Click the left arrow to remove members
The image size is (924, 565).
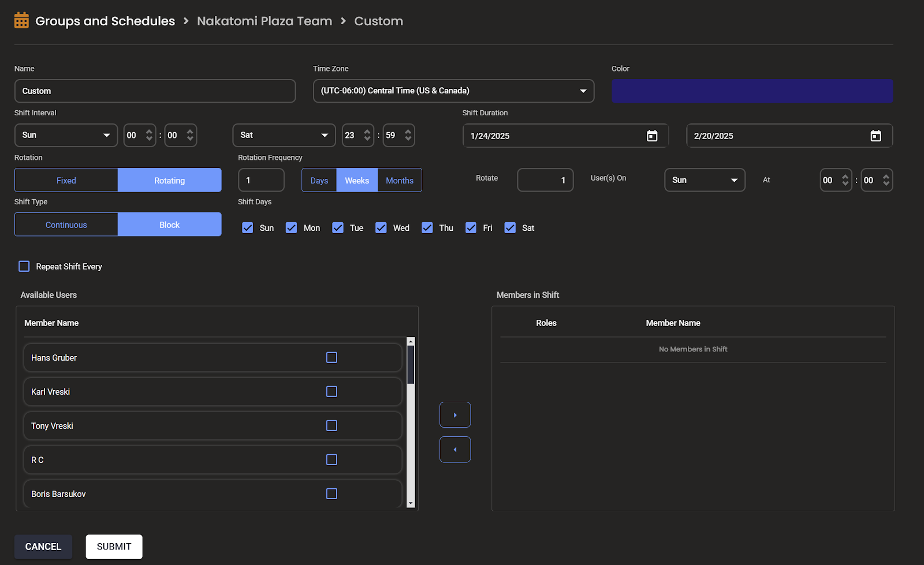(455, 450)
